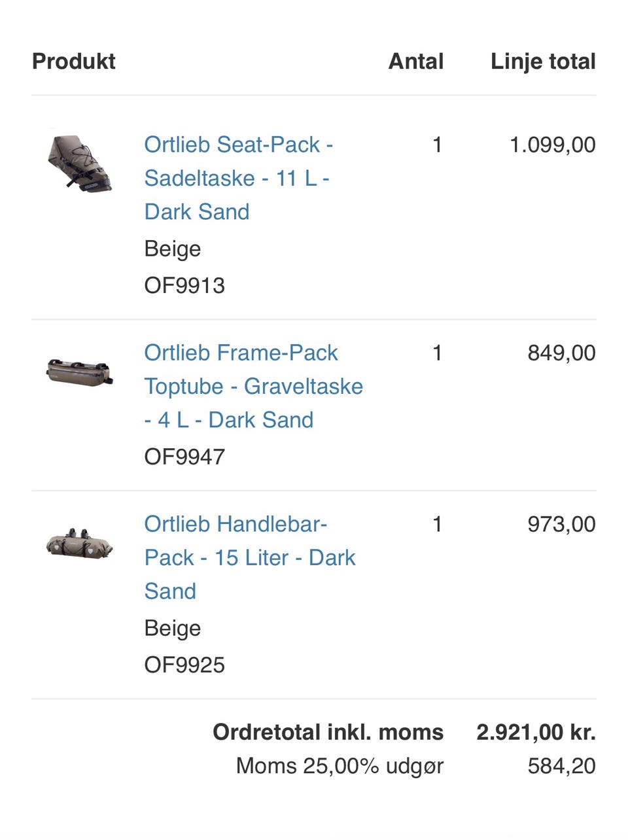This screenshot has height=840, width=628.
Task: Click the 973,00 line total
Action: (561, 524)
